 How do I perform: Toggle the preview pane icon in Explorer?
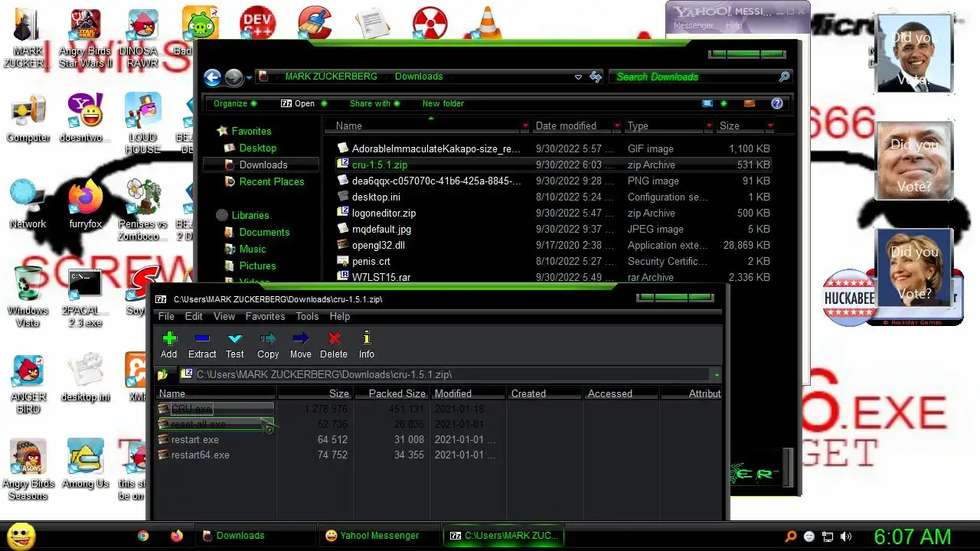pyautogui.click(x=750, y=103)
